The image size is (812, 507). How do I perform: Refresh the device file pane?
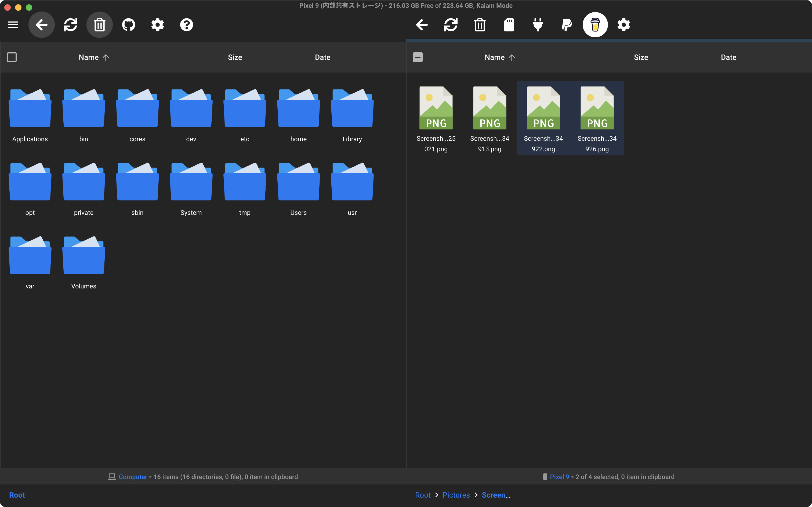[451, 24]
